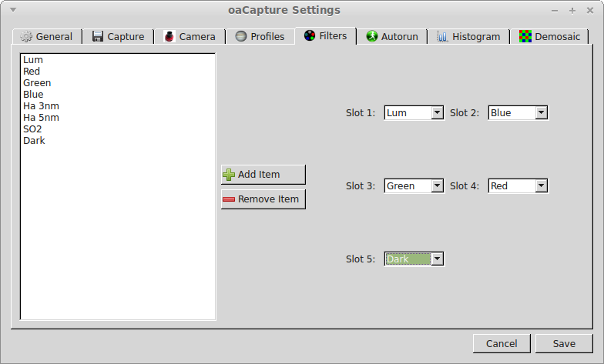
Task: Click the floppy disk Capture tab icon
Action: [x=98, y=37]
